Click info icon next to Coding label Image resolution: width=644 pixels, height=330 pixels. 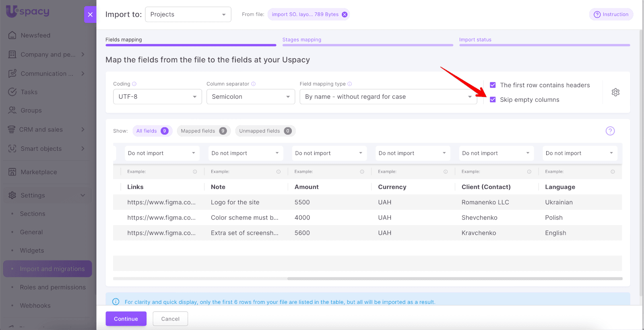pos(134,84)
